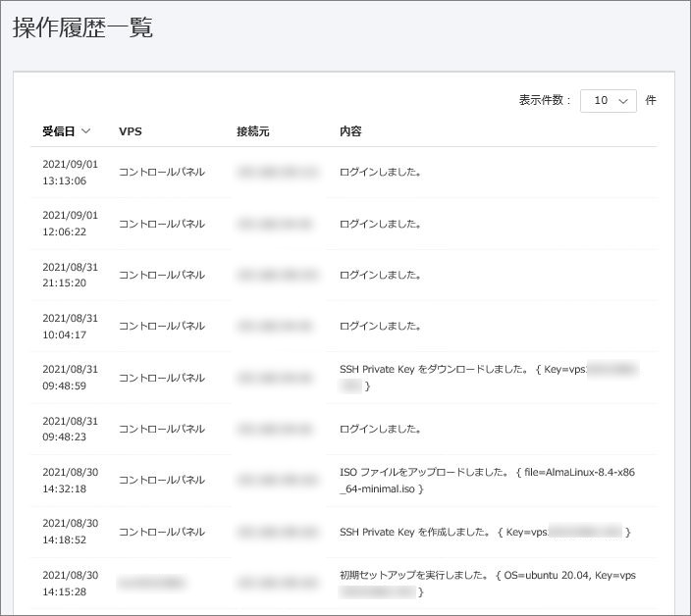The height and width of the screenshot is (616, 691).
Task: Click the ISO ファイルをアップロードしました entry
Action: [x=487, y=480]
